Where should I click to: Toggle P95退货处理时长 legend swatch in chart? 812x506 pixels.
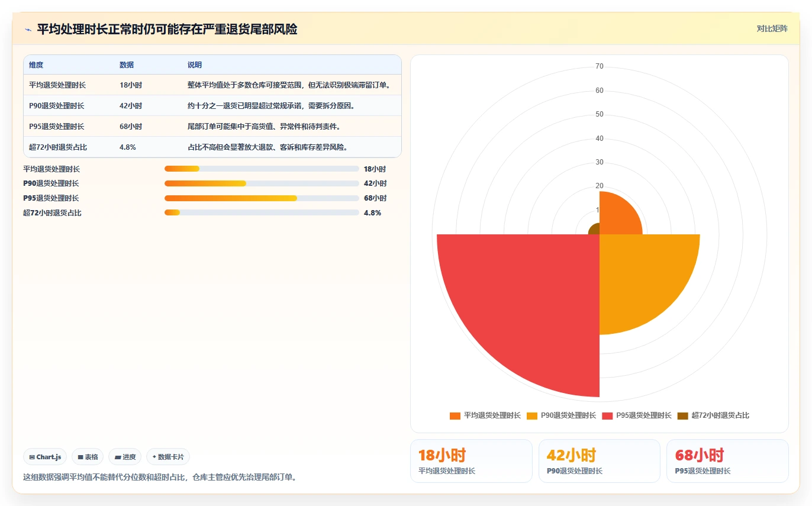tap(608, 415)
